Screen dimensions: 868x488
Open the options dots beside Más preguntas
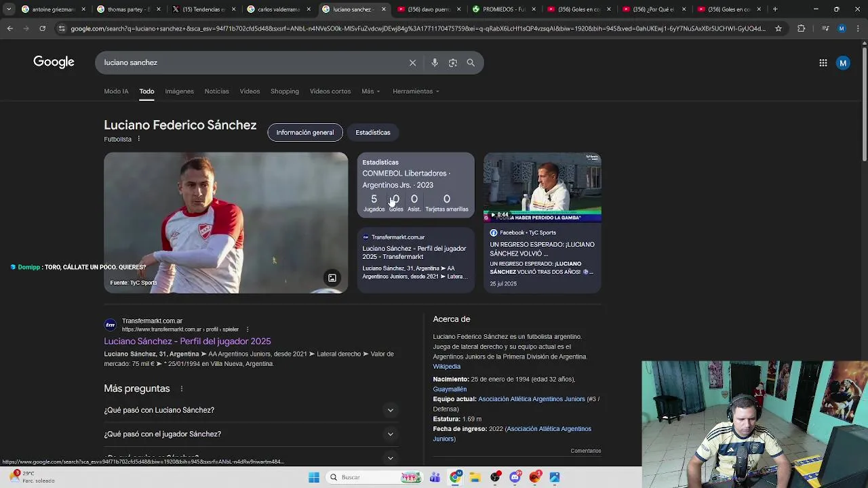182,389
